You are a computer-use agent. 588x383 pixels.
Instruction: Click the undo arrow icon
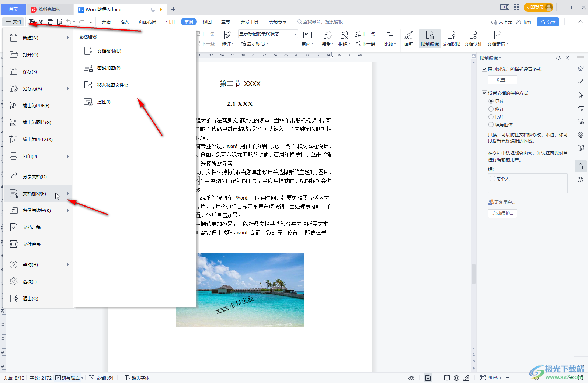pos(69,22)
